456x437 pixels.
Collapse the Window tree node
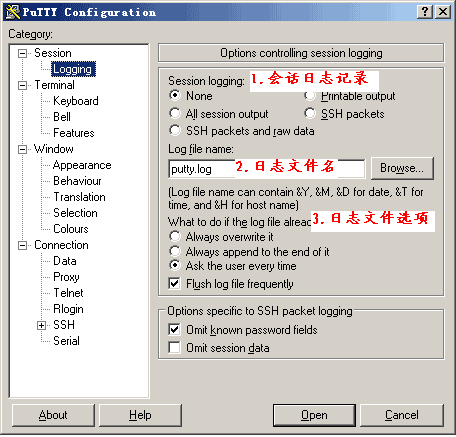[22, 149]
